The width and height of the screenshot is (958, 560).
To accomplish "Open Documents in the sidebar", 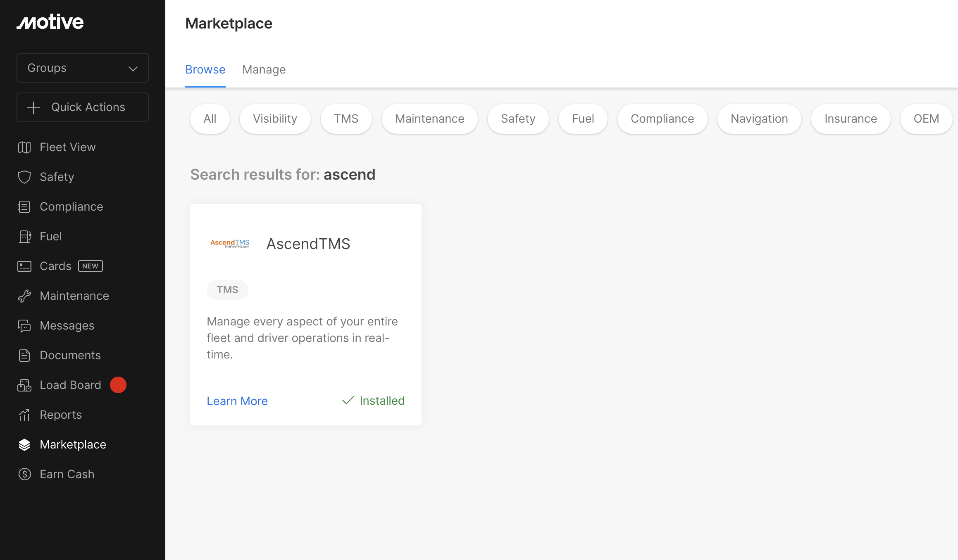I will (x=70, y=356).
